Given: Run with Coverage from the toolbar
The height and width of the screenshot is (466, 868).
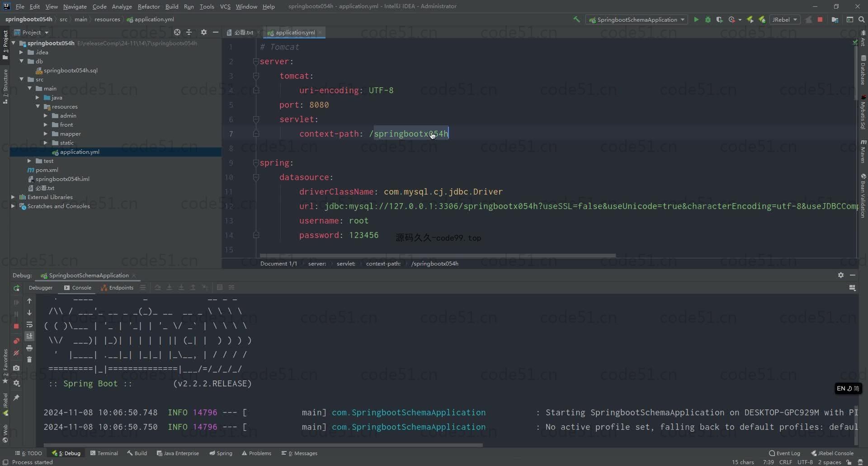Looking at the screenshot, I should pos(720,19).
